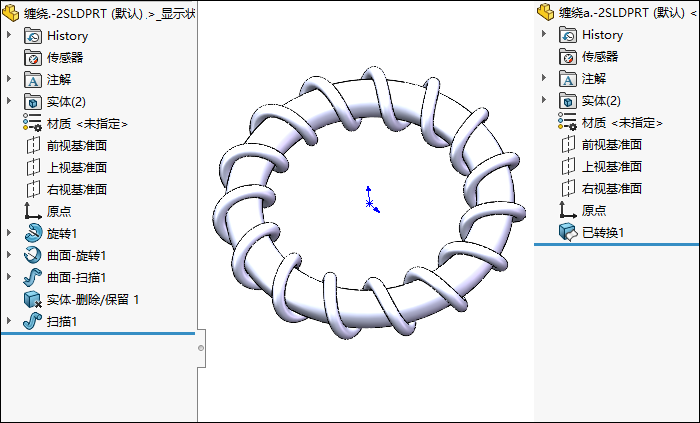Expand 实体(2) node in right tree
The width and height of the screenshot is (700, 423).
coord(544,100)
